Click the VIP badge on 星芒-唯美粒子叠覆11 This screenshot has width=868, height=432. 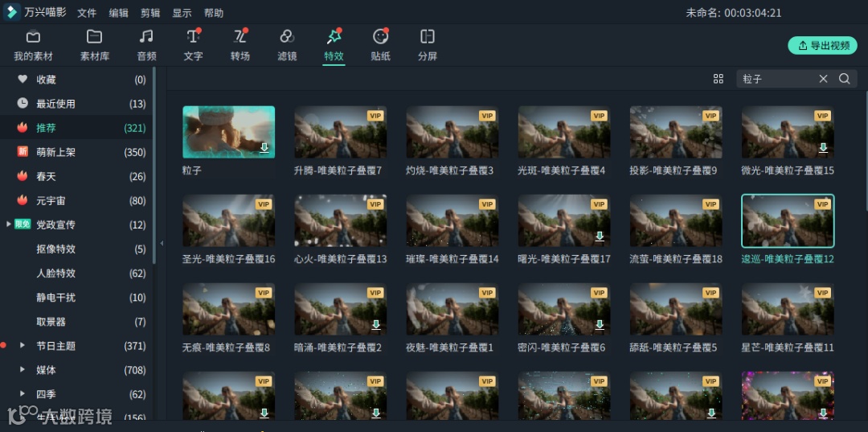(823, 293)
